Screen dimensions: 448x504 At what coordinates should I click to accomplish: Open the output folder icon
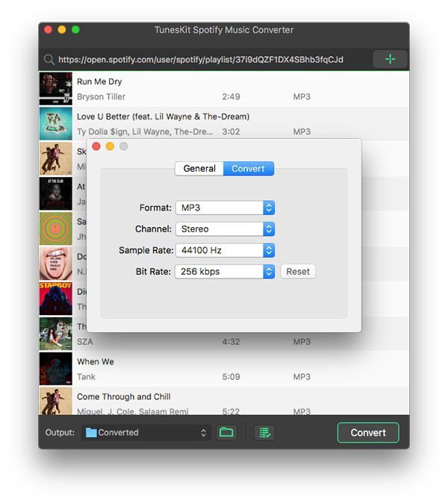coord(225,432)
